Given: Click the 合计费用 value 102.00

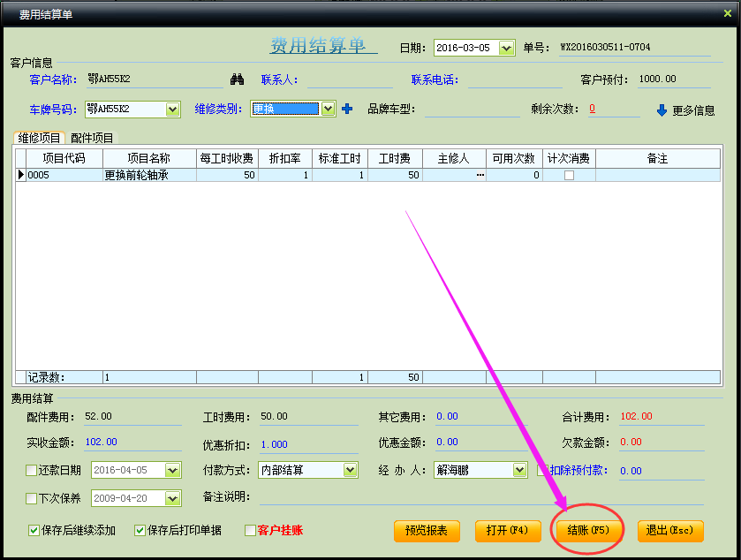Looking at the screenshot, I should (x=636, y=416).
